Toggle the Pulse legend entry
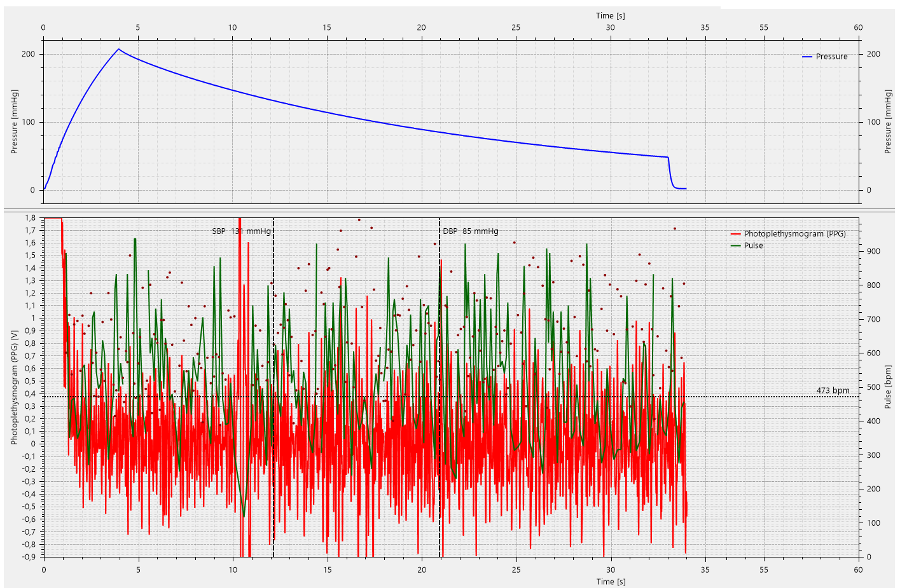The image size is (907, 588). click(753, 245)
